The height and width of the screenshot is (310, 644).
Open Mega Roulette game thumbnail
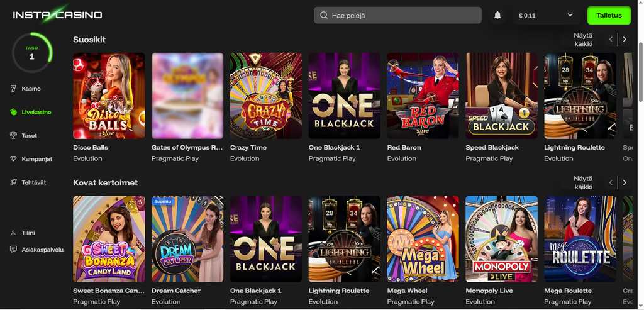pos(580,239)
